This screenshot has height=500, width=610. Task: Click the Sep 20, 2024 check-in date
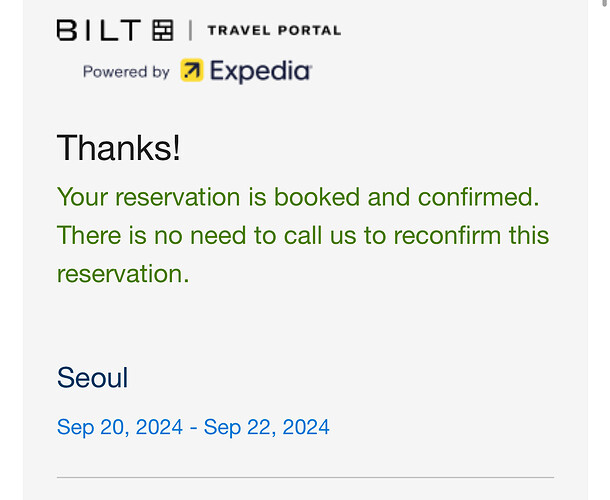tap(120, 428)
